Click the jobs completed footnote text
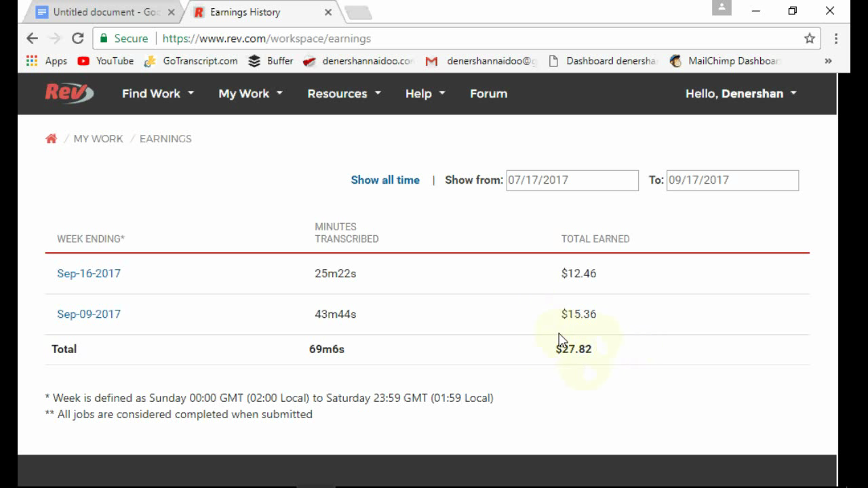Image resolution: width=868 pixels, height=488 pixels. 178,414
